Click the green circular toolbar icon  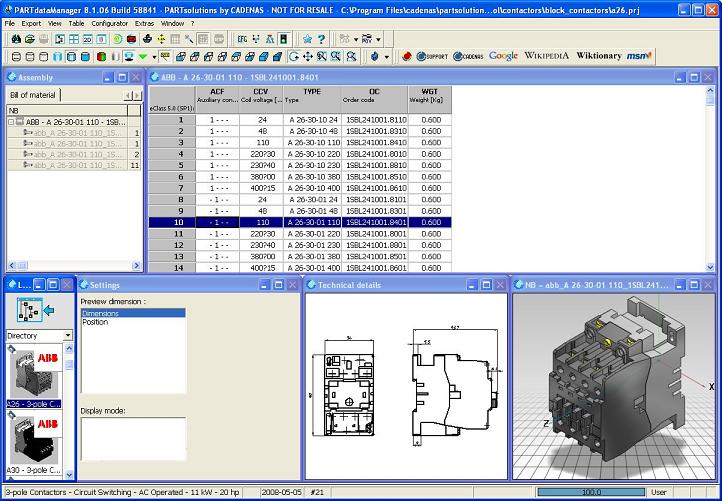click(117, 39)
